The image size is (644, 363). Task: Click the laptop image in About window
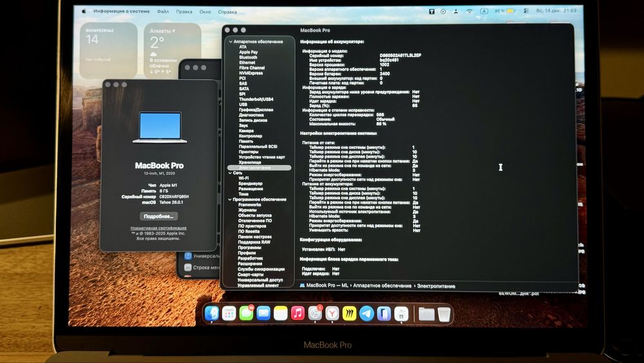click(160, 128)
